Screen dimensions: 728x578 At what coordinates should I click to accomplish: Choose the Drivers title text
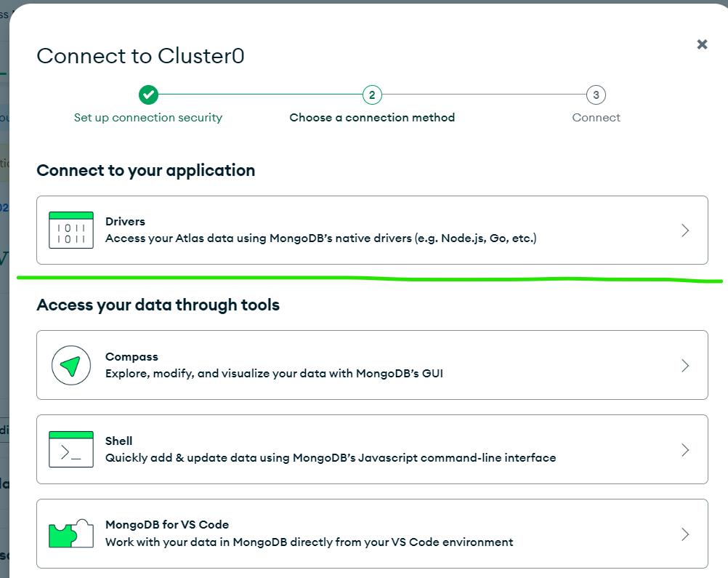click(x=126, y=222)
